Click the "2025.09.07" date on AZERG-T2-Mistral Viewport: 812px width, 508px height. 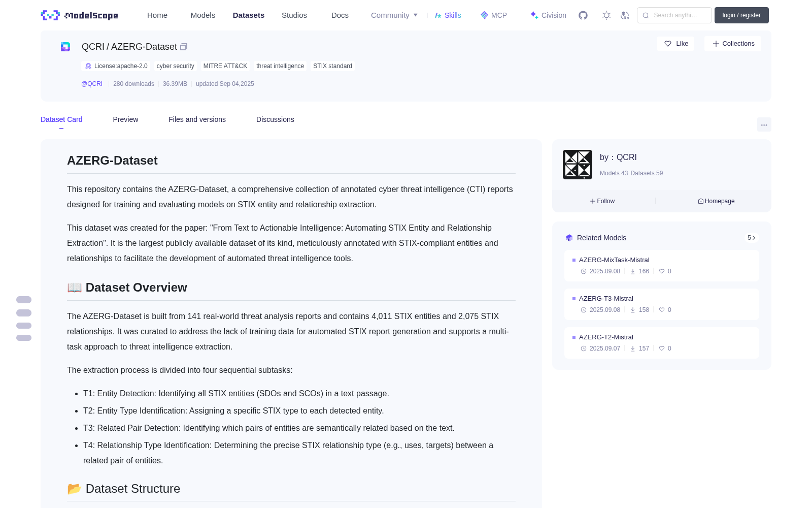coord(605,348)
